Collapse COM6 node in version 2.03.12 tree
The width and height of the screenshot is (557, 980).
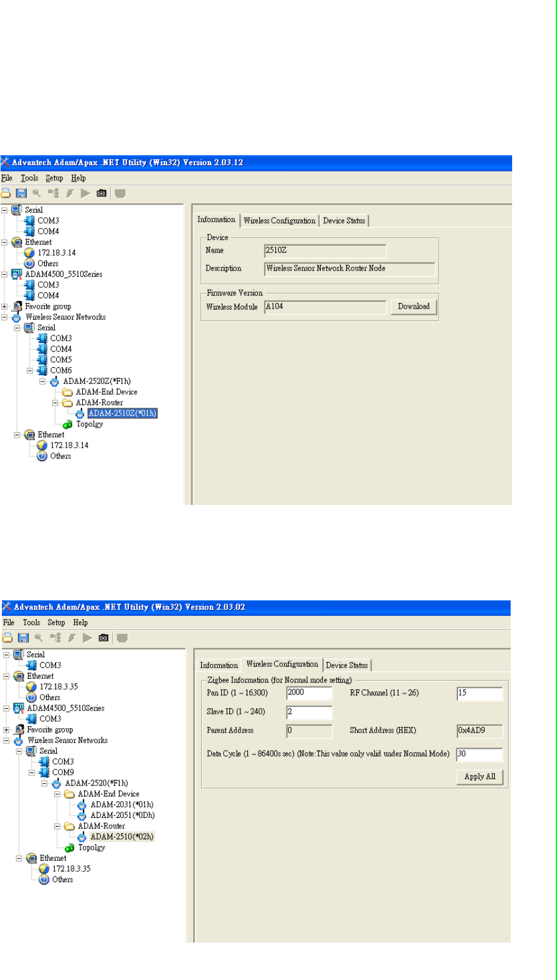(x=30, y=370)
